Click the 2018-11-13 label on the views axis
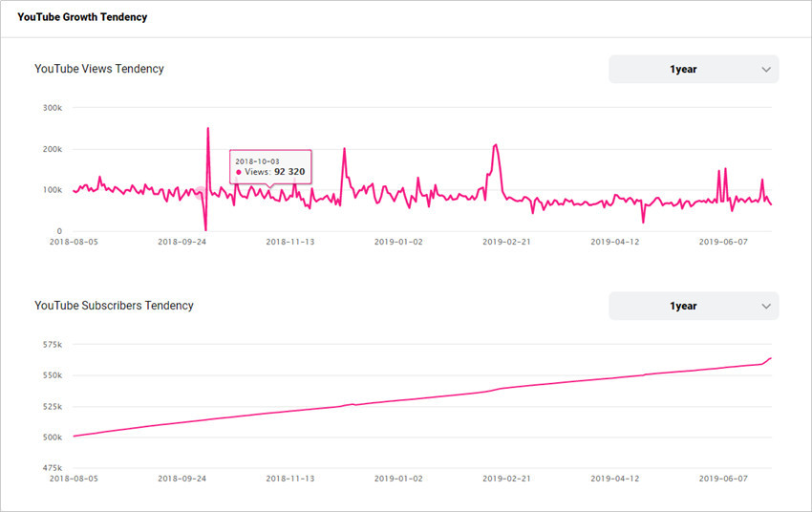Image resolution: width=812 pixels, height=512 pixels. [x=290, y=242]
